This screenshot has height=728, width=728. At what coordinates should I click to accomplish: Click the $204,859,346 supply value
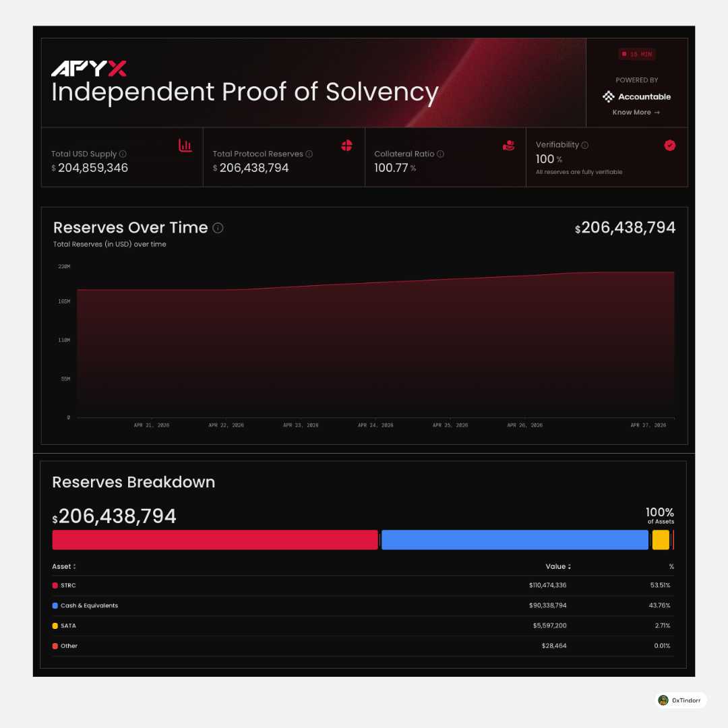(90, 168)
